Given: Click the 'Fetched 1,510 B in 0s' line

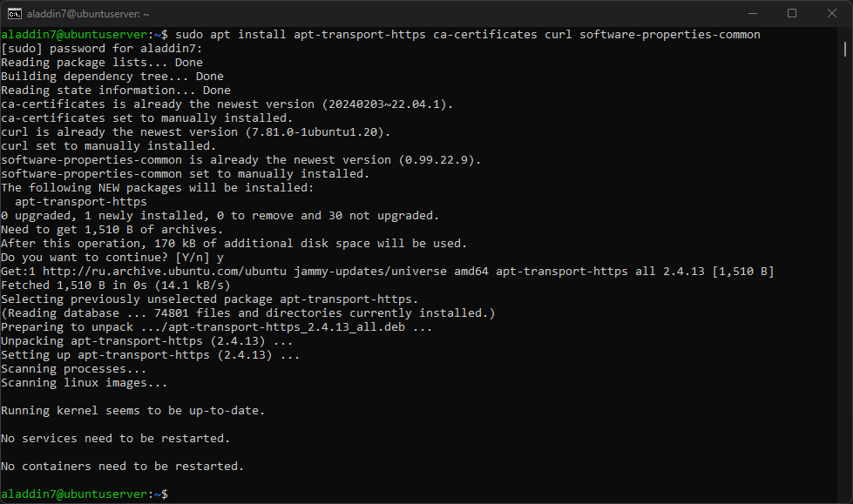Looking at the screenshot, I should pos(115,286).
